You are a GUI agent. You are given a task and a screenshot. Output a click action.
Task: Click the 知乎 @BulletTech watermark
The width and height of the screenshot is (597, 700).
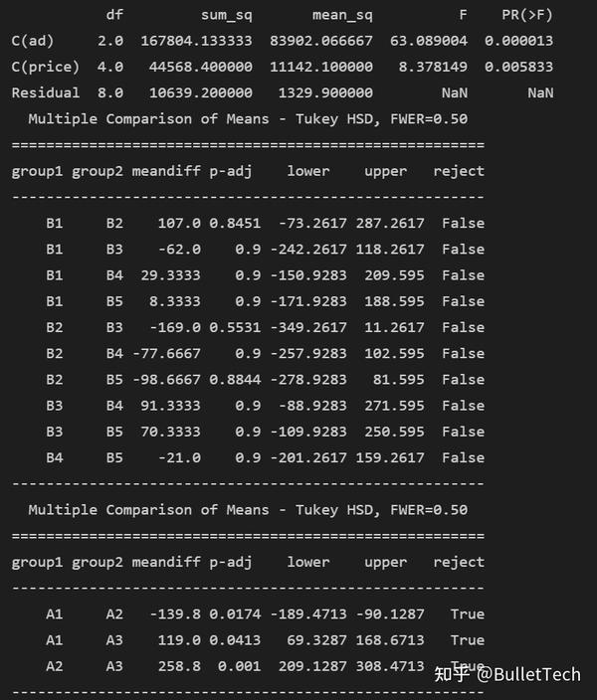click(x=507, y=674)
